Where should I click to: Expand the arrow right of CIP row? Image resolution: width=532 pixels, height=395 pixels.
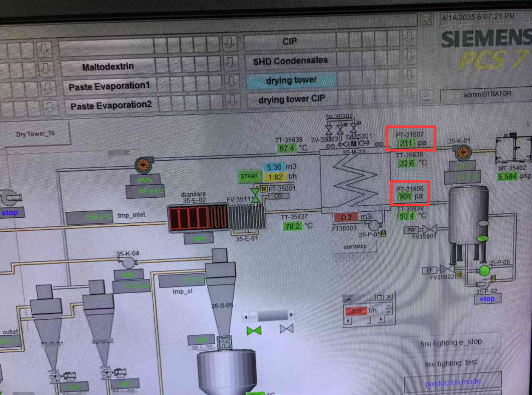pyautogui.click(x=409, y=38)
